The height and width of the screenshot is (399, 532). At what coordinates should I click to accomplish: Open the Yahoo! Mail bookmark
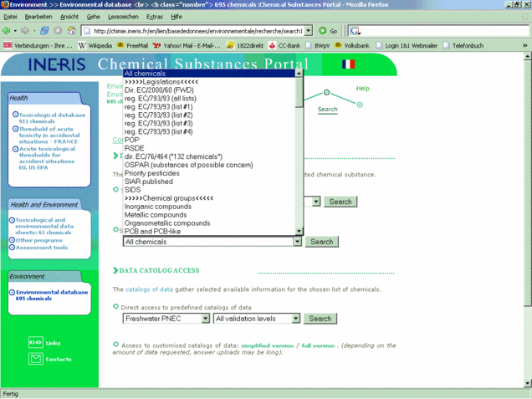coord(187,45)
